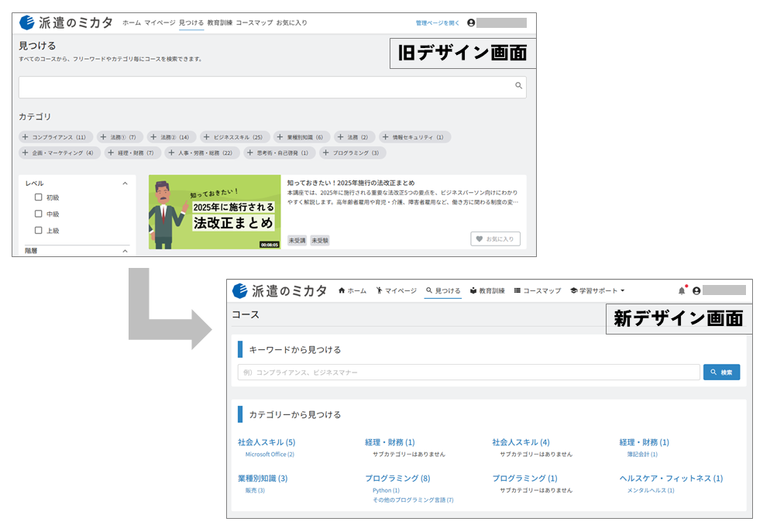Viewport: 770px width, 532px height.
Task: Open the 業種別知識 (3) category link
Action: 263,478
